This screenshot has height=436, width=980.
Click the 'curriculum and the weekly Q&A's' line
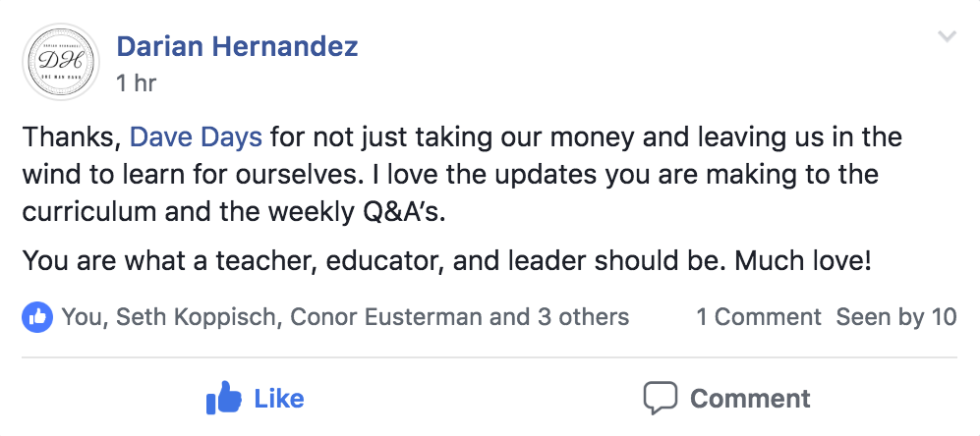(x=234, y=212)
